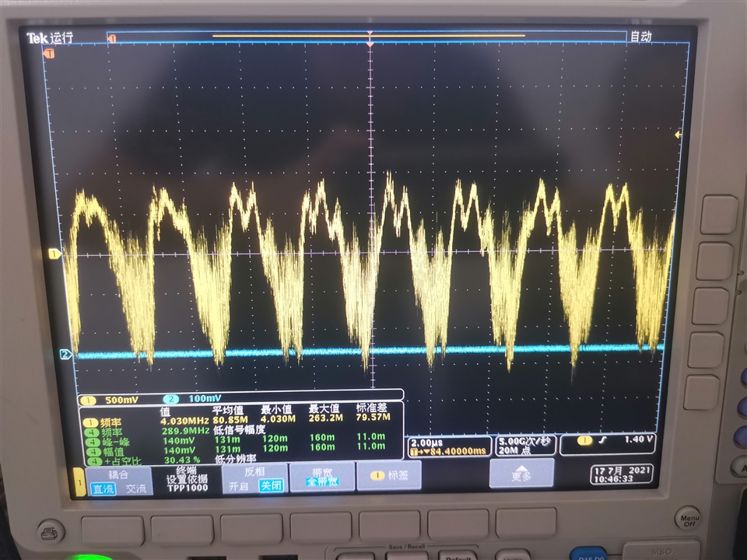Click the 5.00G次/秒 sample rate readout
Viewport: 747px width, 560px height.
tap(525, 441)
